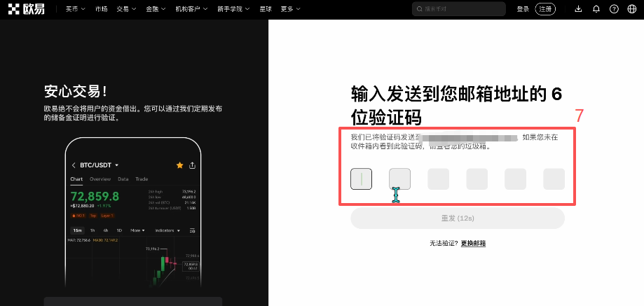Select the Overview tab in phone mockup
The width and height of the screenshot is (644, 306).
100,179
